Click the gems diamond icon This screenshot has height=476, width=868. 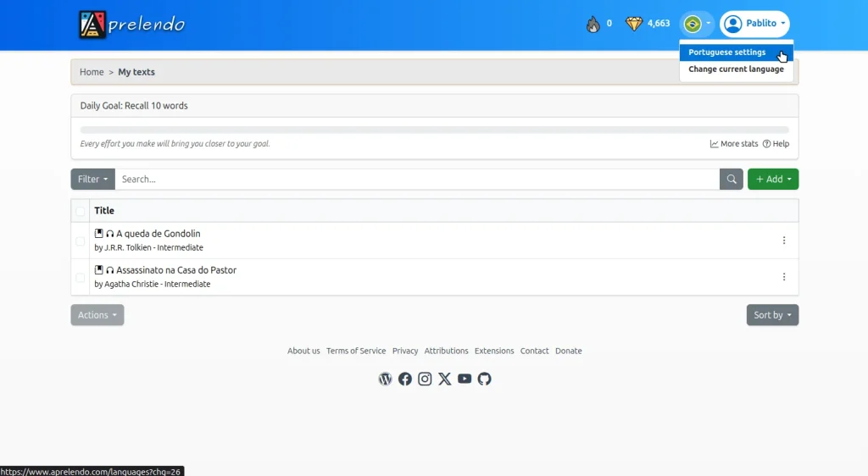coord(634,24)
